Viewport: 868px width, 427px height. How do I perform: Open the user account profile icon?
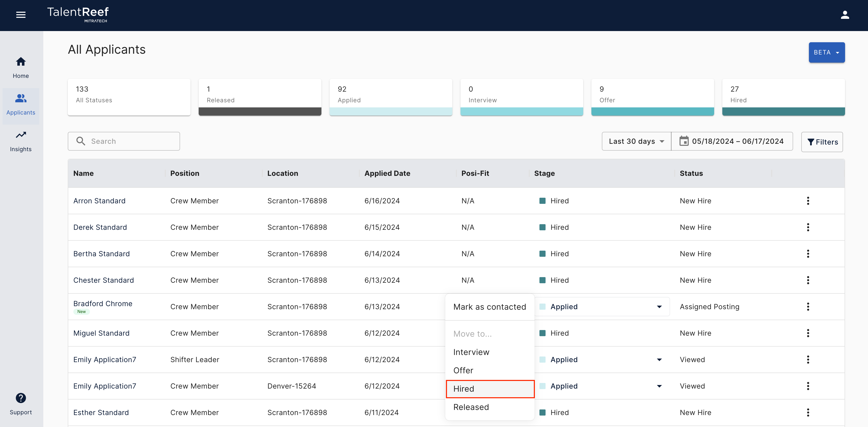[844, 15]
